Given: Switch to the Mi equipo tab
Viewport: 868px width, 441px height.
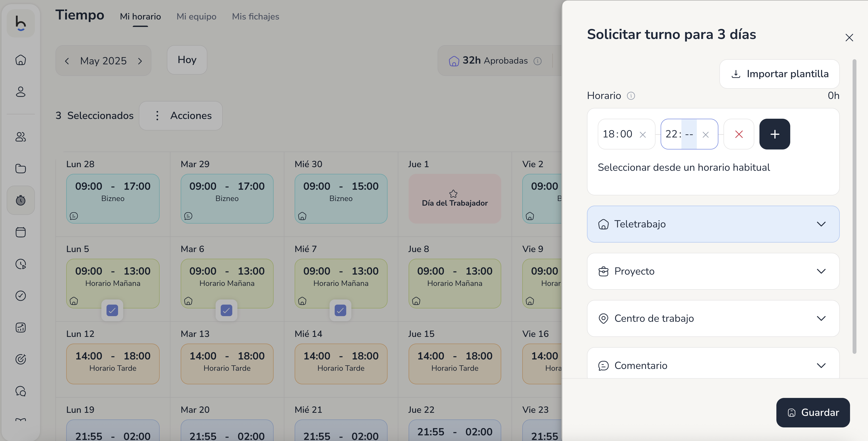Looking at the screenshot, I should click(x=196, y=16).
